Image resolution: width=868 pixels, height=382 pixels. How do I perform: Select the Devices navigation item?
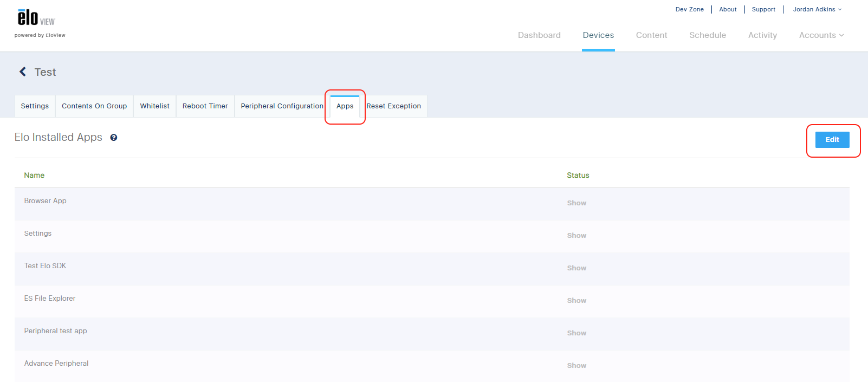(x=598, y=35)
